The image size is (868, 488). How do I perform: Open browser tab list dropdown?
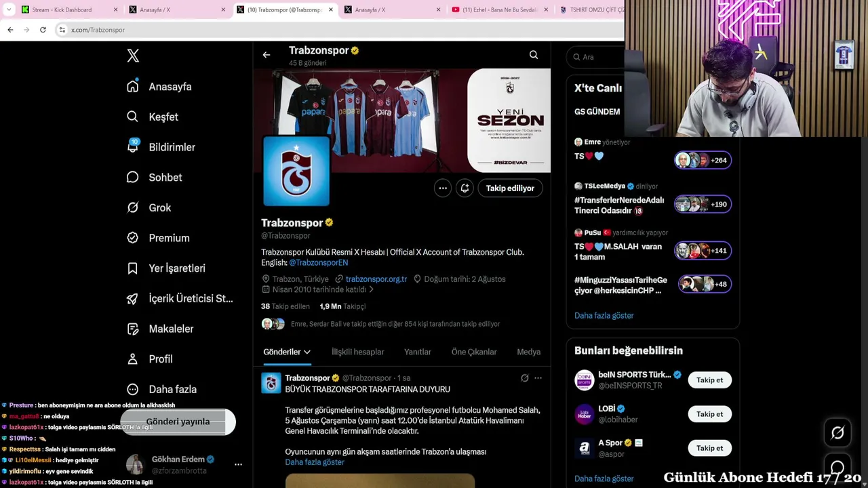coord(9,9)
